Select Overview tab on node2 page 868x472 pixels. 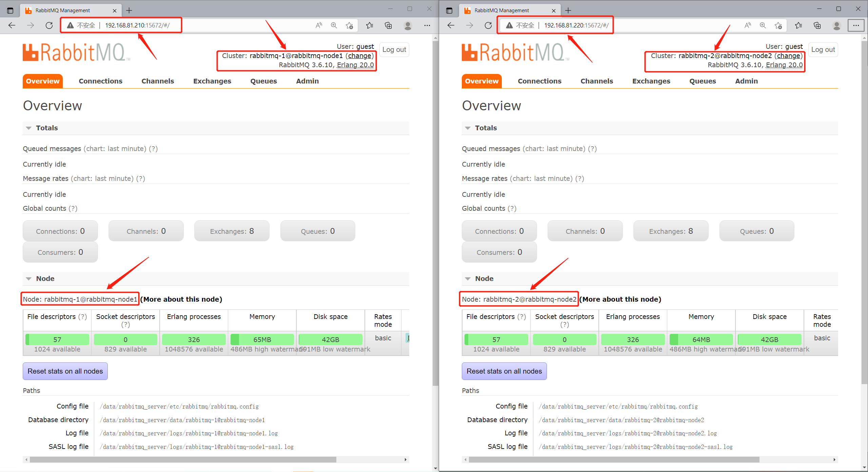(482, 81)
